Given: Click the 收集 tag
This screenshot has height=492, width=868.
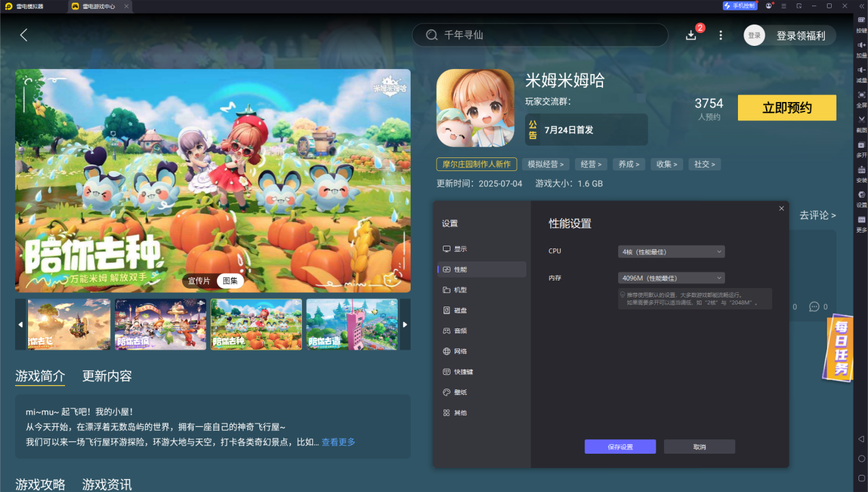Looking at the screenshot, I should coord(666,164).
